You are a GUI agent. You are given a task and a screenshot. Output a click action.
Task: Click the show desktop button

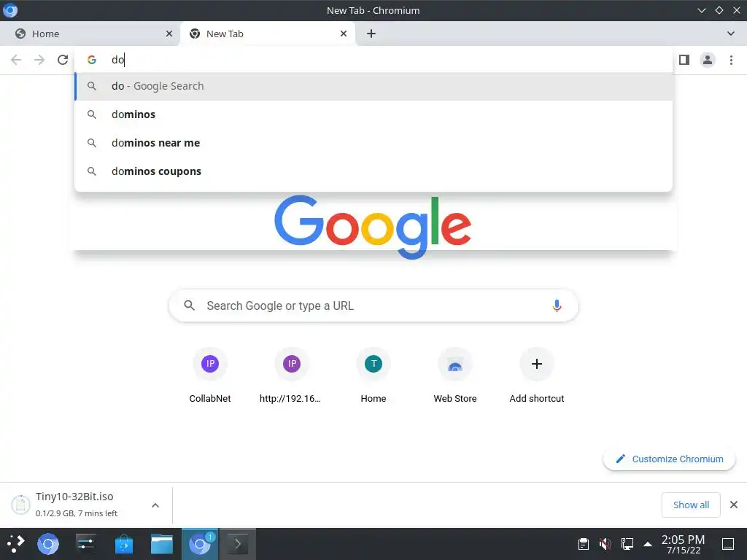(x=727, y=544)
